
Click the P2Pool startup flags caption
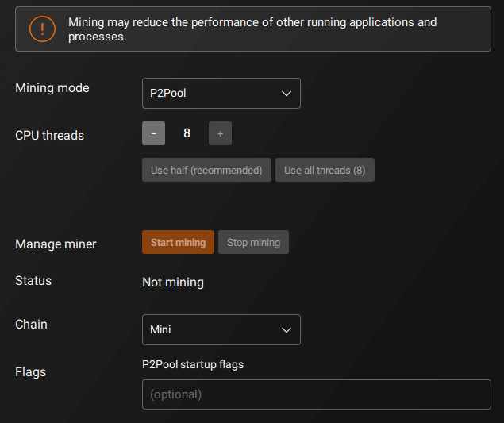pos(193,365)
